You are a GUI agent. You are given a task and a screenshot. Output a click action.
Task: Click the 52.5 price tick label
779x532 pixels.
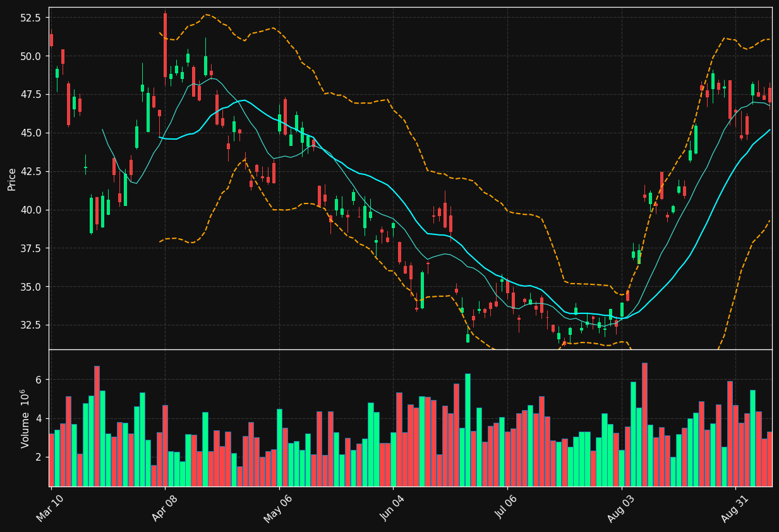31,18
